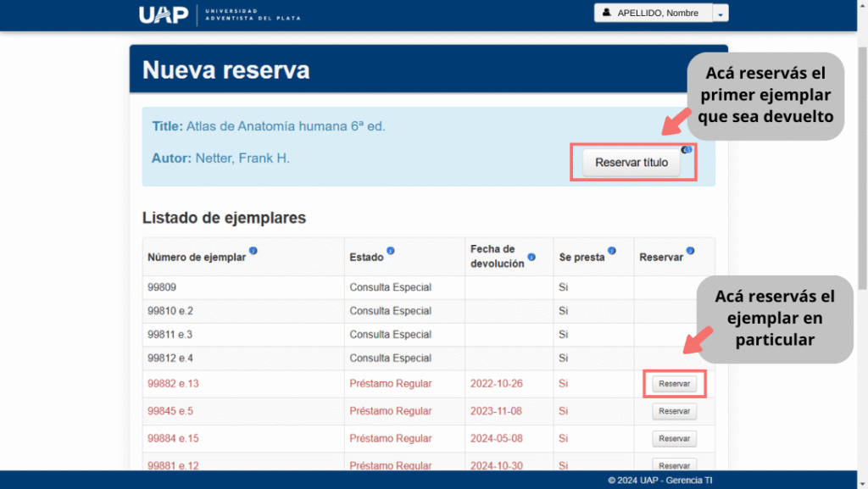Image resolution: width=868 pixels, height=489 pixels.
Task: Click info icon beside Estado header
Action: click(x=391, y=251)
